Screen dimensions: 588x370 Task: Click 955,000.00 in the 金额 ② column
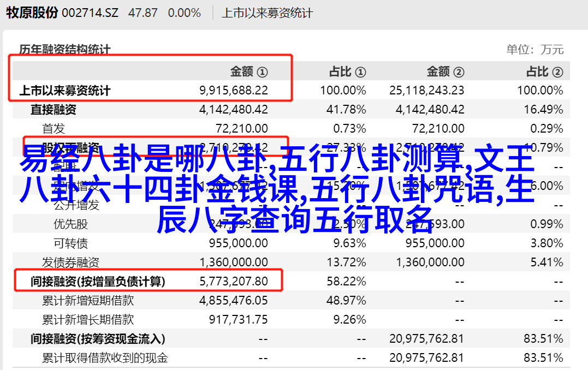pyautogui.click(x=435, y=243)
